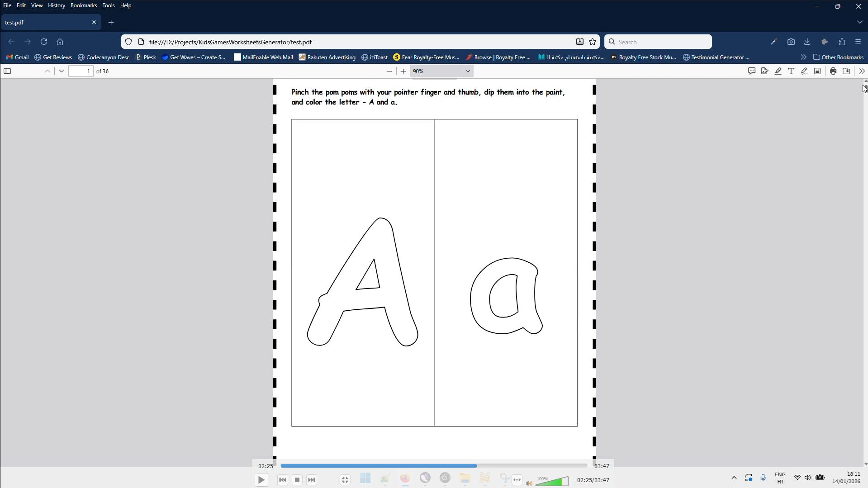The width and height of the screenshot is (868, 488).
Task: Click the page number input field
Action: click(x=81, y=71)
